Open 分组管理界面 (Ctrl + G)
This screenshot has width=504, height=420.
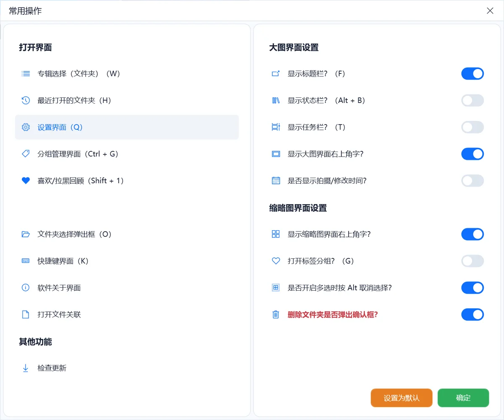(x=127, y=154)
